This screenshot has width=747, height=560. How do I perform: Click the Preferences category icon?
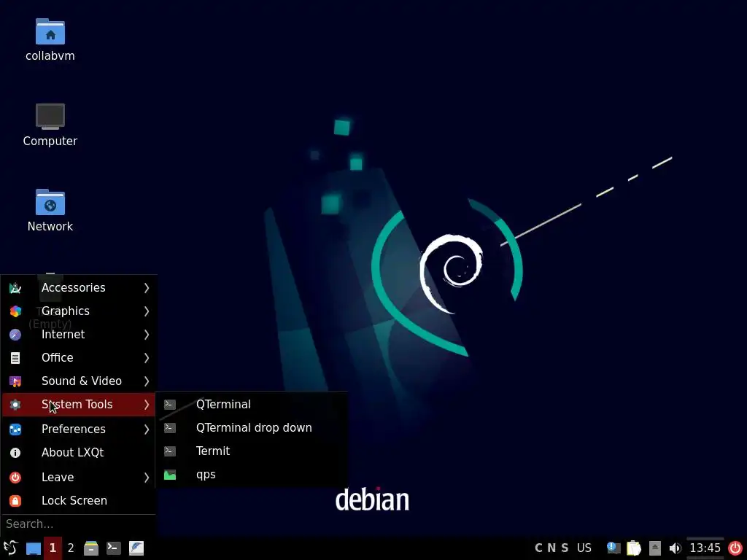[x=15, y=429]
